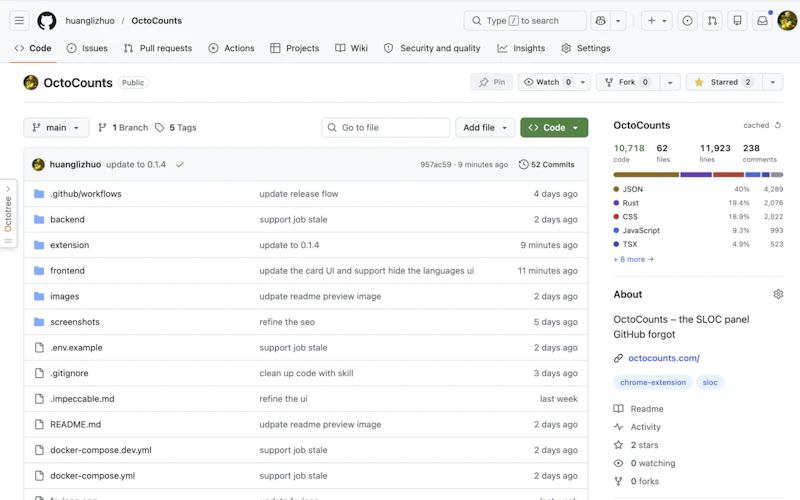Pin the OctoCounts repository
Viewport: 800px width, 500px height.
492,82
